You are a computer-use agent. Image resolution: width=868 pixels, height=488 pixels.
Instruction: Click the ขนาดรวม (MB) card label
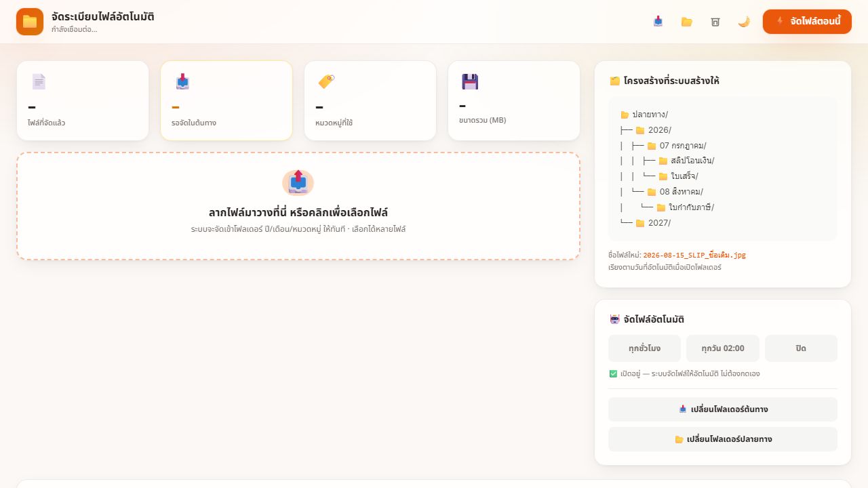[x=482, y=120]
